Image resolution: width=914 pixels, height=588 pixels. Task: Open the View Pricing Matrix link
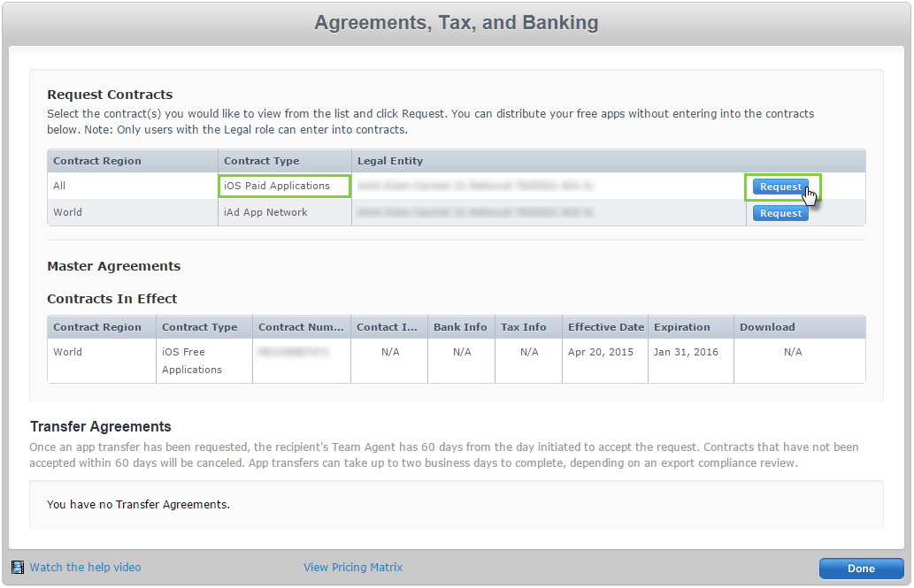click(353, 568)
